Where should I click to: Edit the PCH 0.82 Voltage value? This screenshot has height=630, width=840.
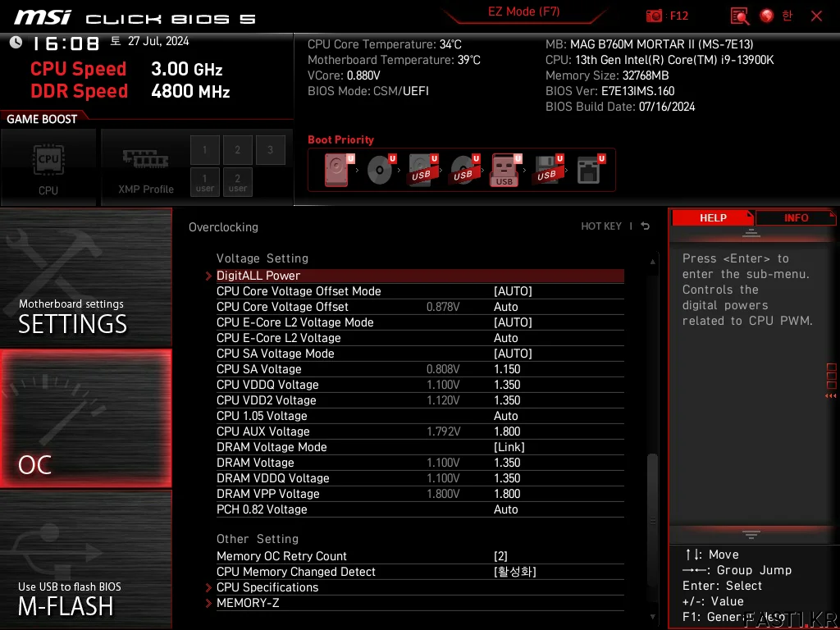pyautogui.click(x=505, y=509)
